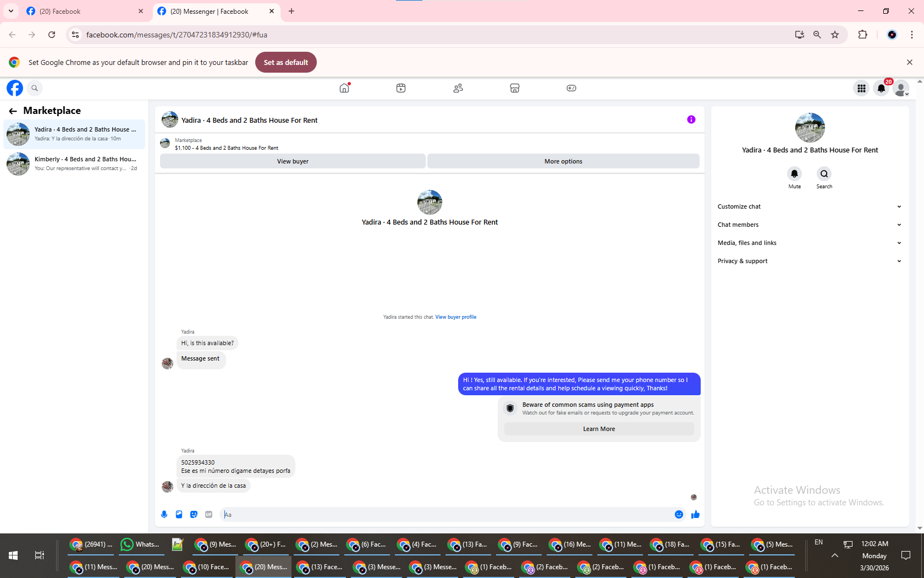Open the Windows notification center
The height and width of the screenshot is (578, 924).
coord(906,555)
